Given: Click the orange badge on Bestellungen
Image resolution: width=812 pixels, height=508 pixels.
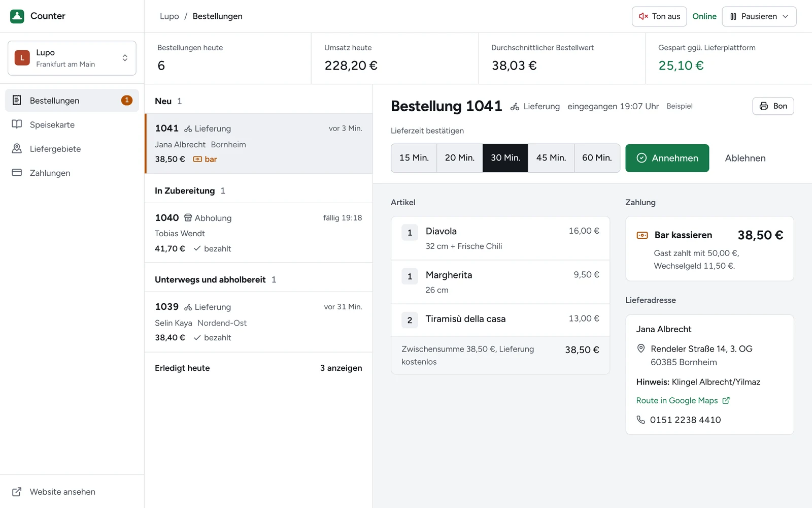Looking at the screenshot, I should click(127, 101).
